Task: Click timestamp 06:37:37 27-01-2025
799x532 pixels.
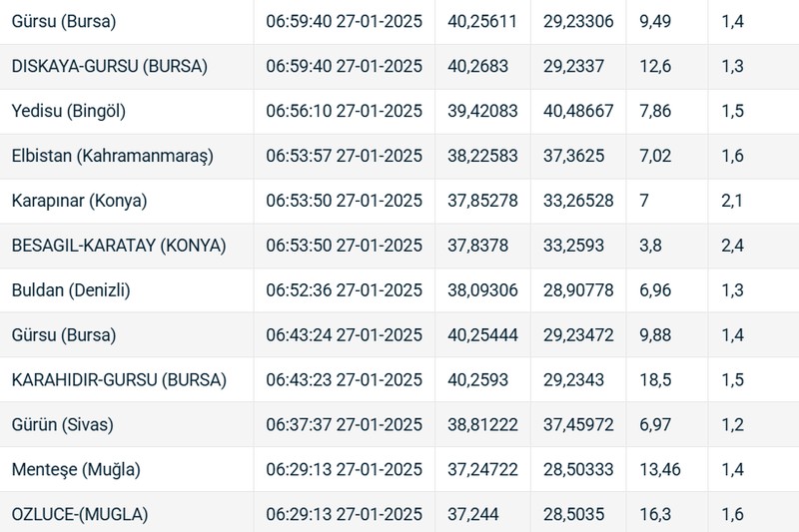Action: (344, 424)
